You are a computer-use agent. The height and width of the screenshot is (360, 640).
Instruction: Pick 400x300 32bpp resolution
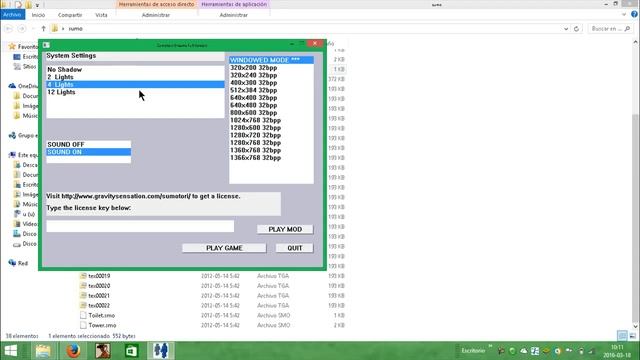pos(271,82)
